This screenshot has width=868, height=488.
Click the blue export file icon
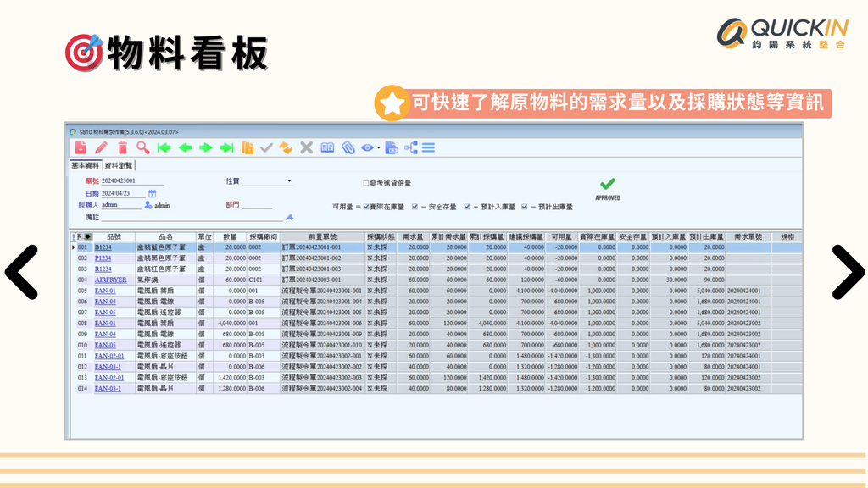392,147
